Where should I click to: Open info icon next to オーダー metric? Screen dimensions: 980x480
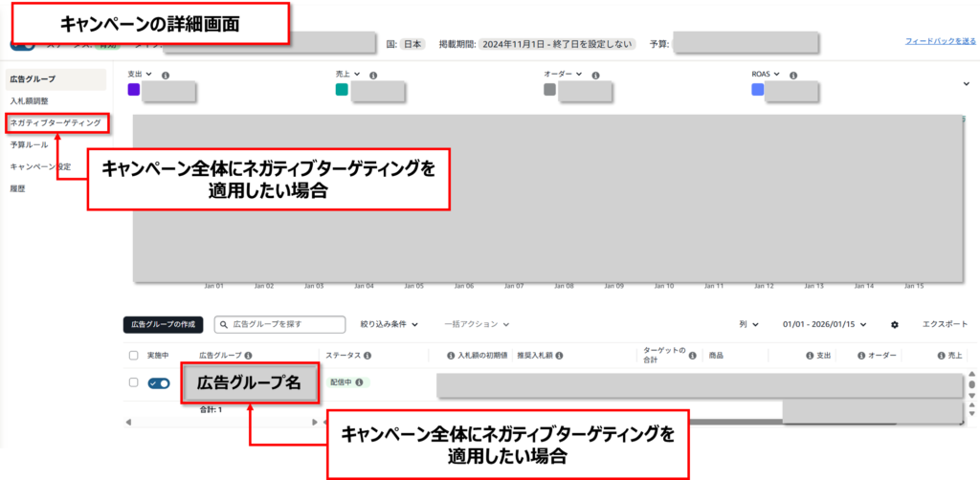pos(595,75)
